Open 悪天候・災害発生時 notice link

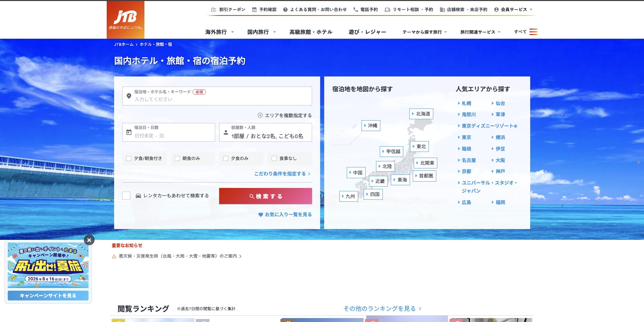(177, 256)
